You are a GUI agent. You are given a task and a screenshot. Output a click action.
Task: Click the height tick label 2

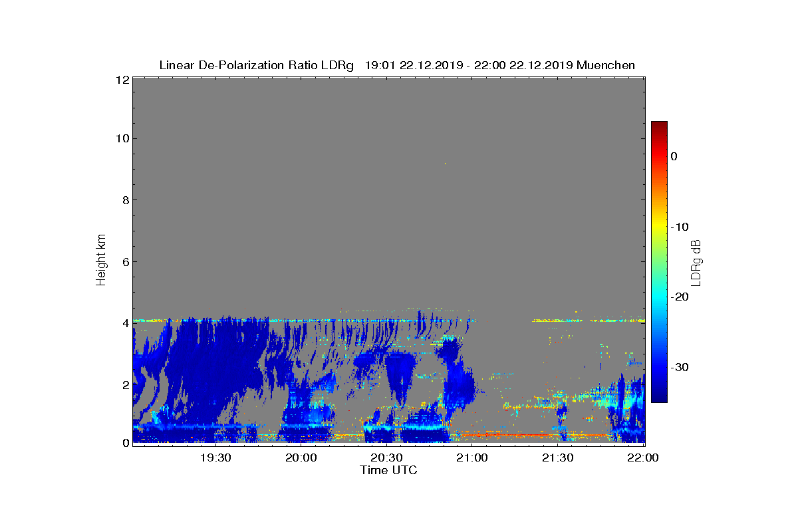pos(125,384)
